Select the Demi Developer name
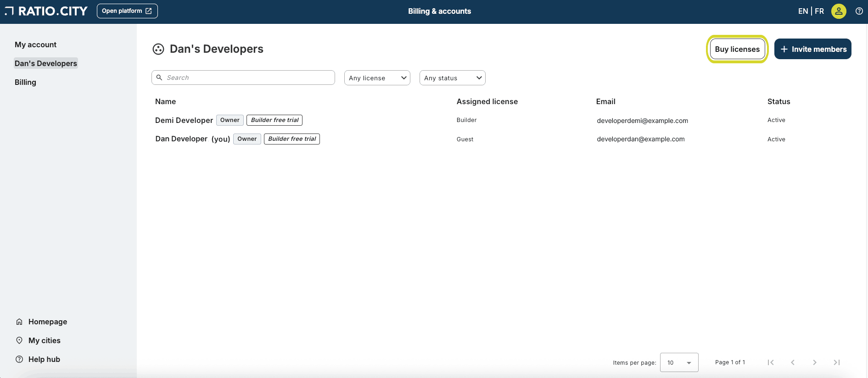 coord(184,120)
